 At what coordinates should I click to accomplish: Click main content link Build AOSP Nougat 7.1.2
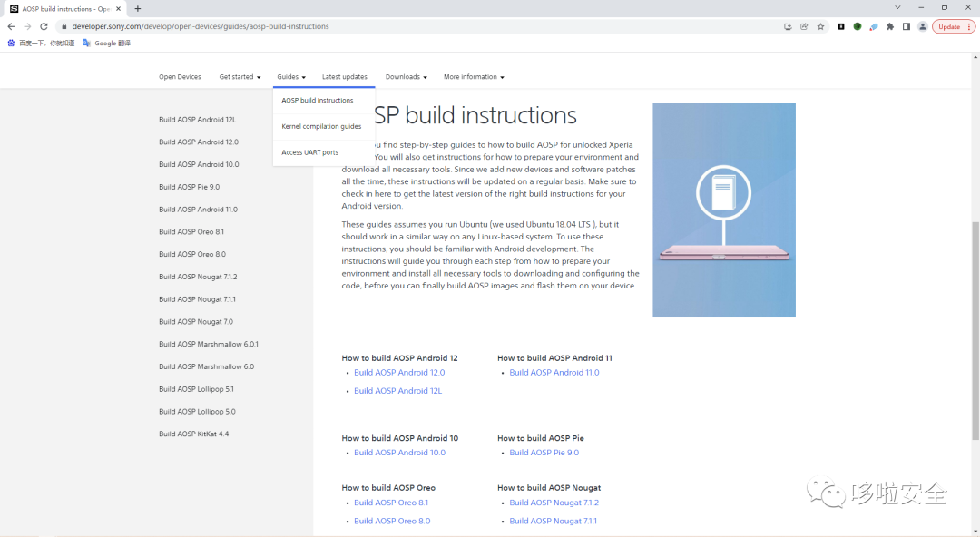(x=554, y=503)
